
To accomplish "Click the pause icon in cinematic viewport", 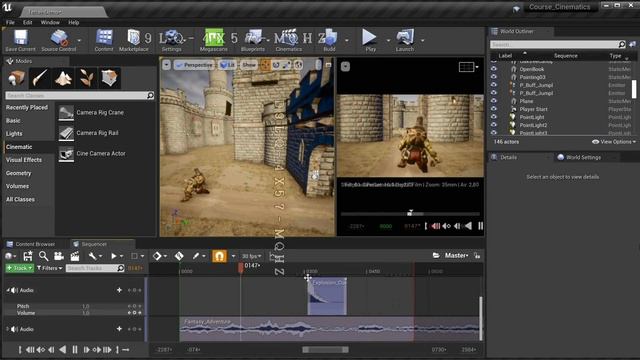I will coord(480,226).
